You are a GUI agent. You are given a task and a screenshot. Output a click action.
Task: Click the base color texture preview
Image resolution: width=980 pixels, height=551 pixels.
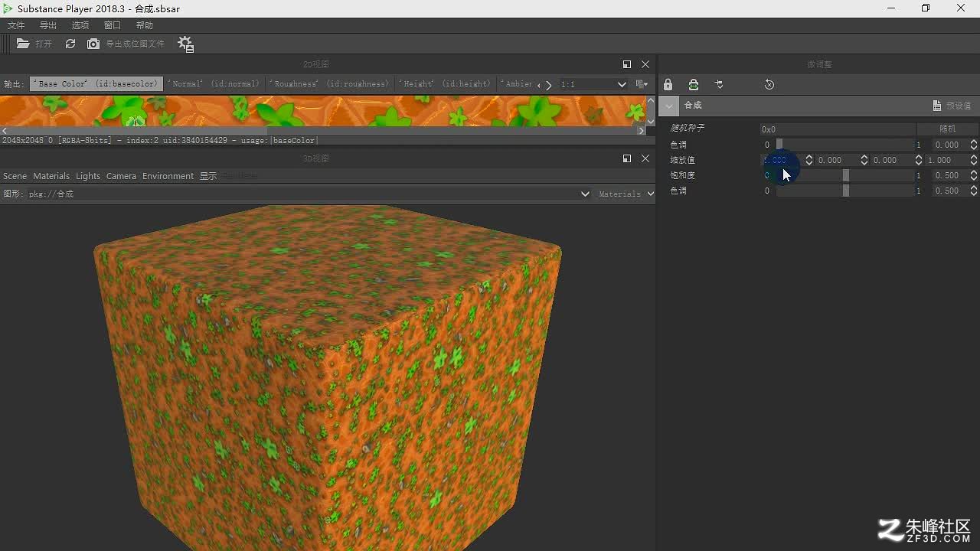point(322,111)
